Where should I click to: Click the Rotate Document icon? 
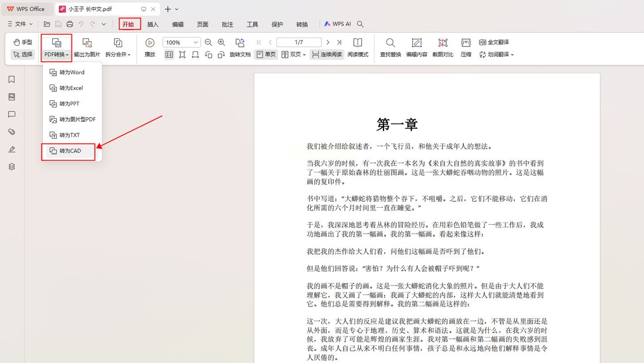(240, 43)
